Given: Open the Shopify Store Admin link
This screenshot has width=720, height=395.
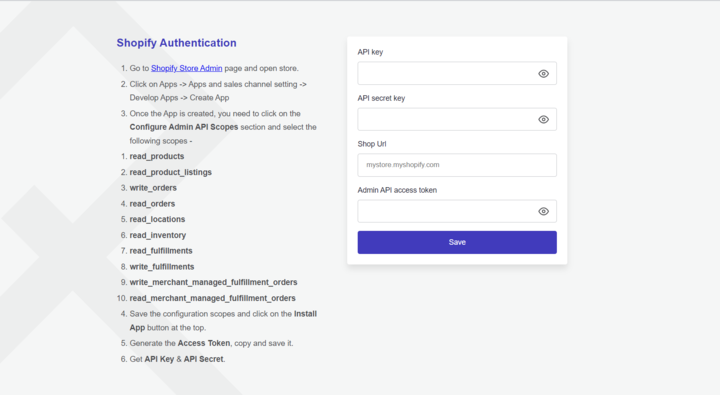Looking at the screenshot, I should (x=186, y=68).
